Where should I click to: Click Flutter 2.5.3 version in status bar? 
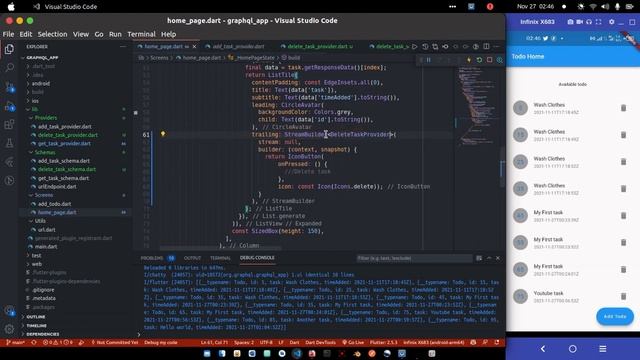tap(384, 342)
